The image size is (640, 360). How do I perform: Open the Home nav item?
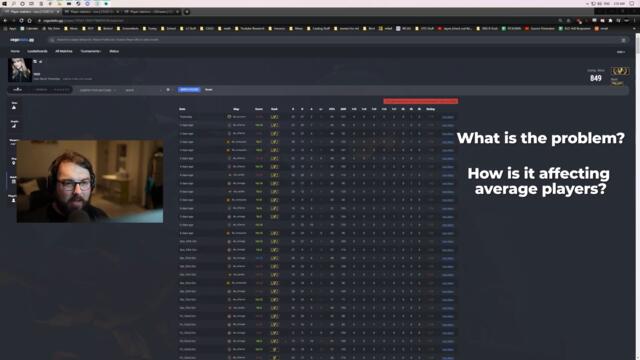pyautogui.click(x=15, y=51)
